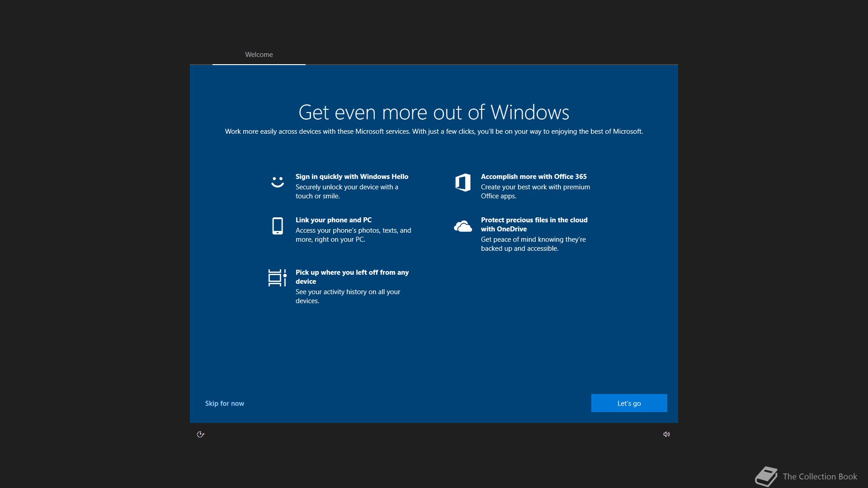Click 'Create your best work' description

(535, 192)
